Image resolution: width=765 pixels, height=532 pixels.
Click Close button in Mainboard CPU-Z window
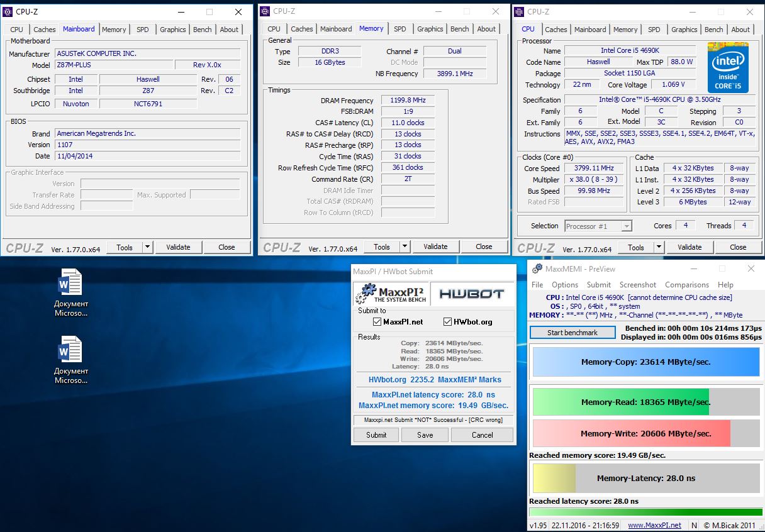226,247
